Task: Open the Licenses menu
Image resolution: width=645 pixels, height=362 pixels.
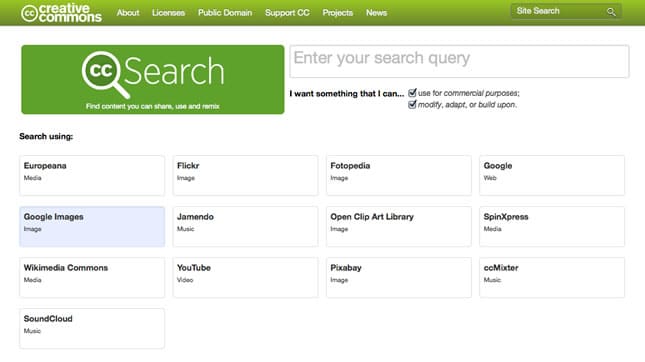Action: [x=168, y=13]
